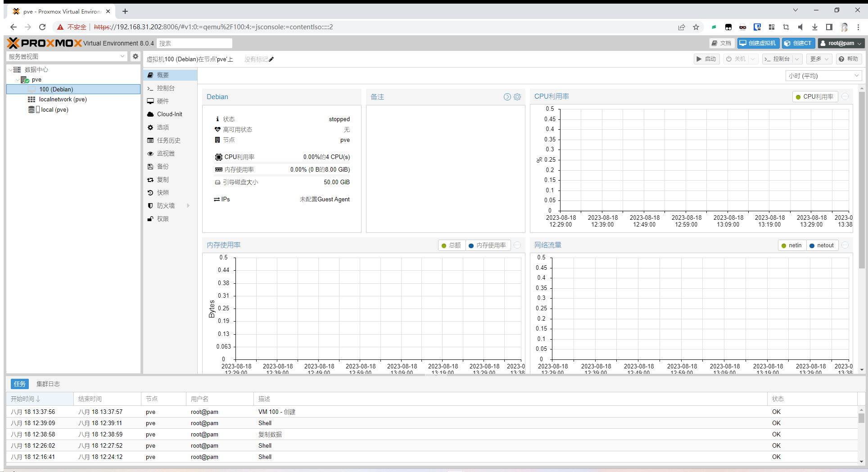The height and width of the screenshot is (472, 868).
Task: Open the server view dropdown
Action: 67,56
